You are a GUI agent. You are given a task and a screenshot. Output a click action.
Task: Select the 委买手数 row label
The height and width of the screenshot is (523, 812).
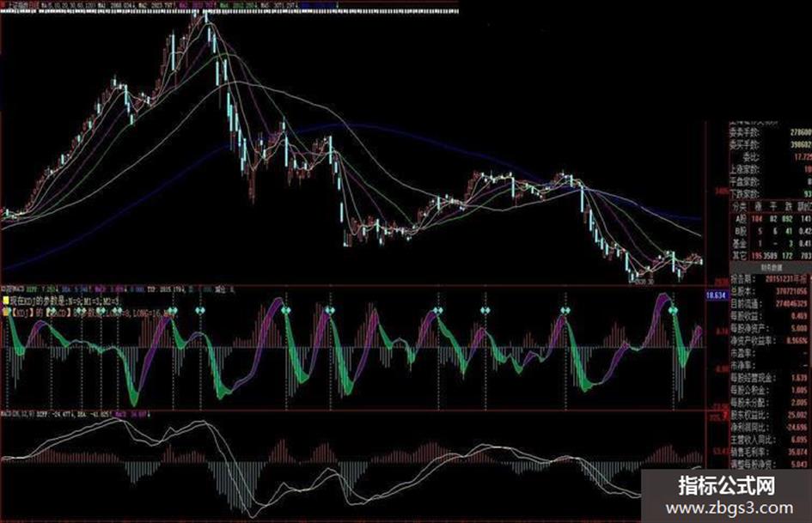(x=745, y=145)
